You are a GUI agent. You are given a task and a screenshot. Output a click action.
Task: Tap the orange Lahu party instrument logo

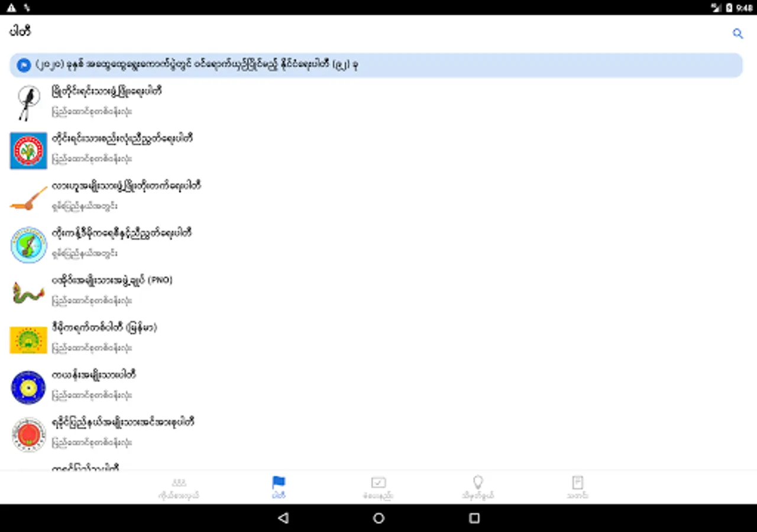(x=28, y=199)
